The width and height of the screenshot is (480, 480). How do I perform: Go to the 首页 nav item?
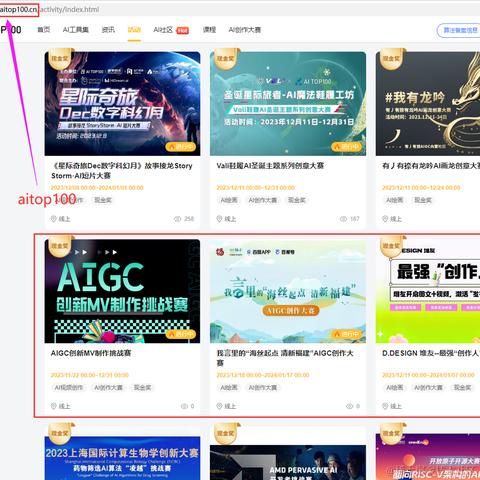(44, 30)
